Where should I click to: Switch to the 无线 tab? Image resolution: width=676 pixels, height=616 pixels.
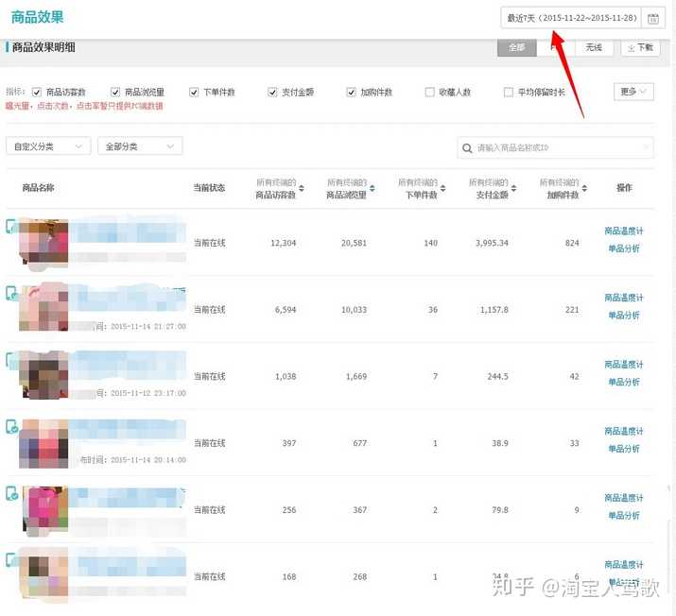593,47
